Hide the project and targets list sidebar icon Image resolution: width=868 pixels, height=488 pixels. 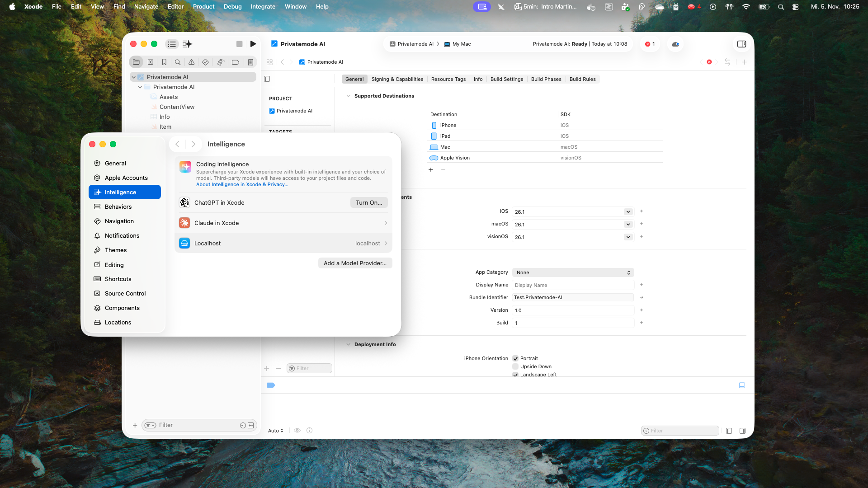(x=267, y=79)
